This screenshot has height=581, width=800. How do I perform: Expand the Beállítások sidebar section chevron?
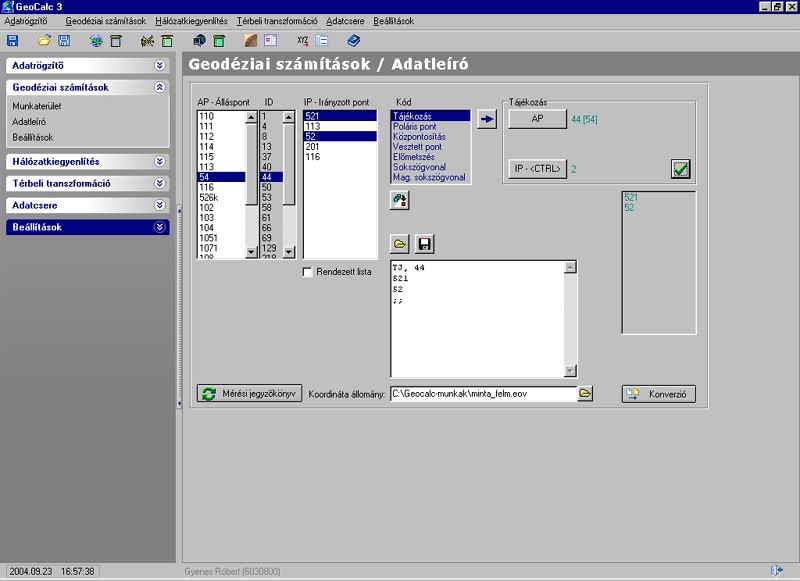click(160, 227)
